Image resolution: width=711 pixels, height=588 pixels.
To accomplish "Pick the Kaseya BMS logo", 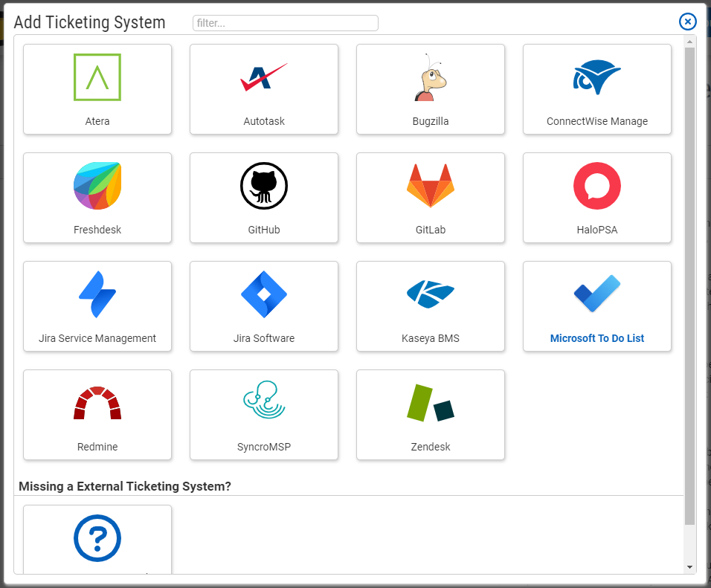I will [x=431, y=294].
